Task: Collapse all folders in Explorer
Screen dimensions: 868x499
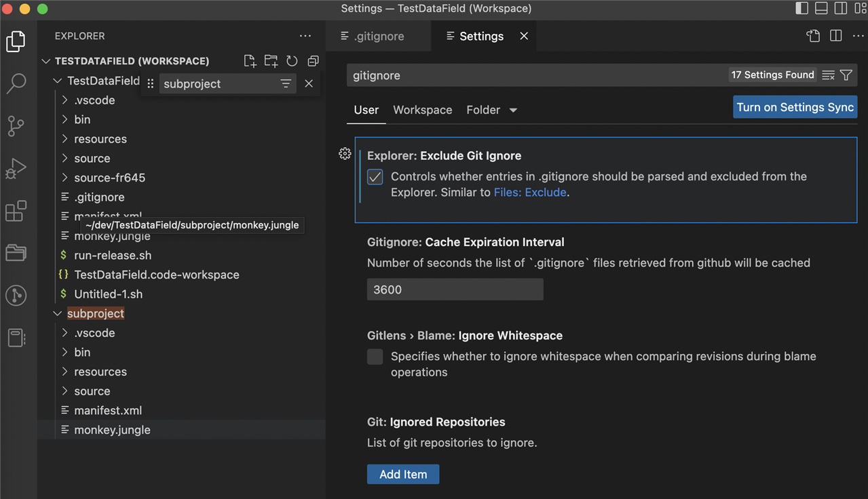Action: (x=313, y=61)
